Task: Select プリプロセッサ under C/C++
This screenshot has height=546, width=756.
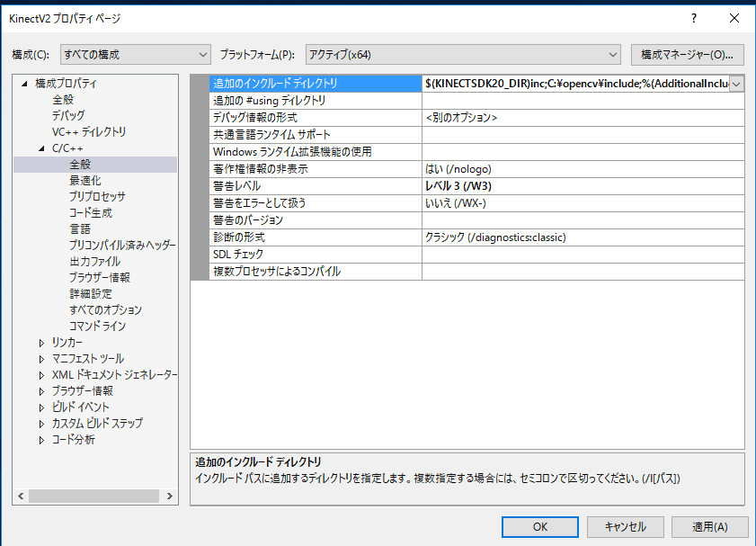Action: [x=97, y=197]
